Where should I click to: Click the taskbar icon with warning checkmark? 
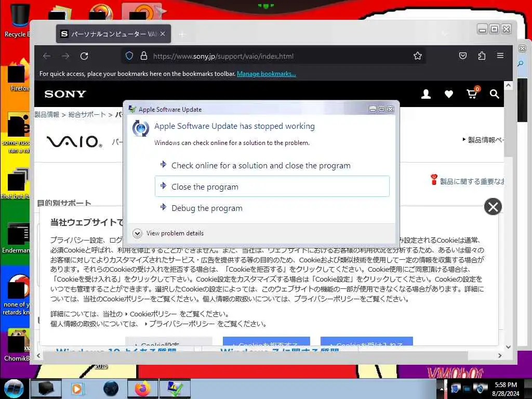point(176,389)
